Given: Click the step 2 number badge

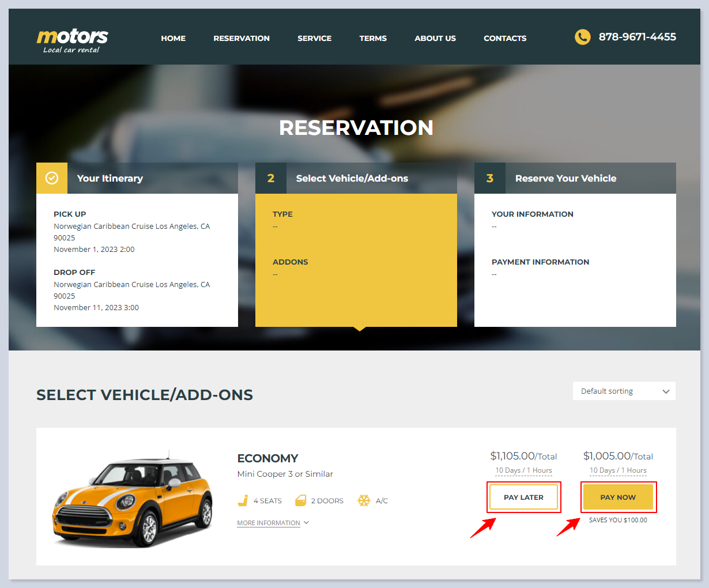Looking at the screenshot, I should coord(271,178).
